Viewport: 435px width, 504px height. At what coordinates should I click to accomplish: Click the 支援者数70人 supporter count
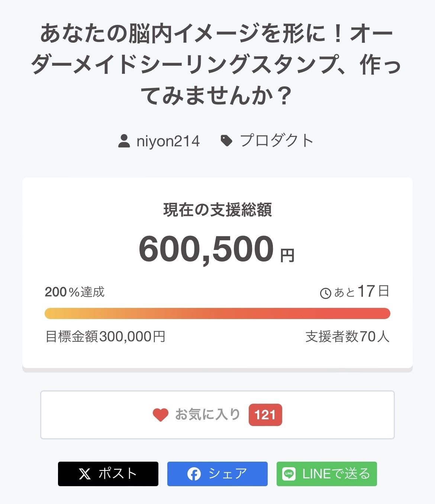(x=347, y=337)
